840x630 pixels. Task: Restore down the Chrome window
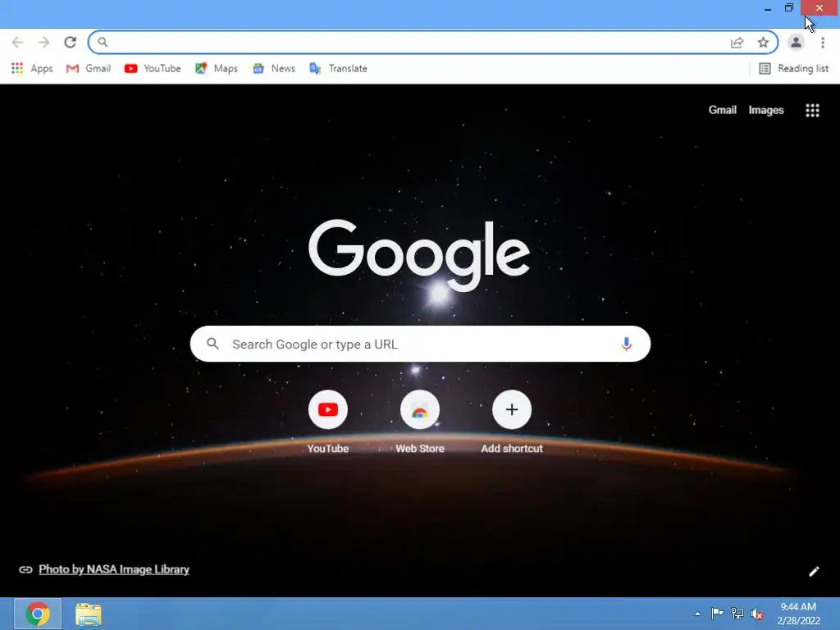point(788,8)
